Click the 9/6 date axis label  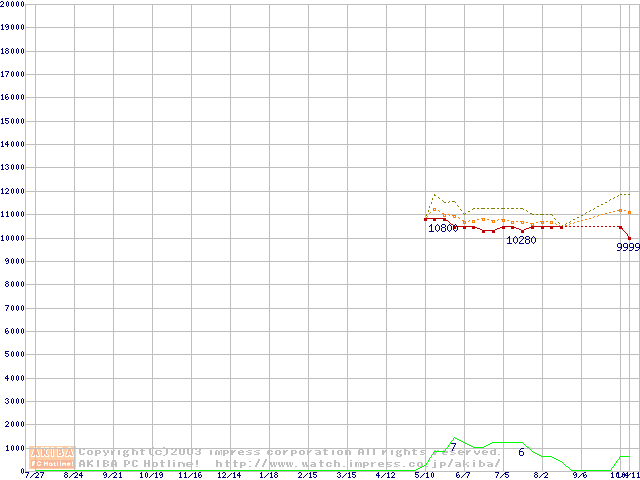(580, 475)
